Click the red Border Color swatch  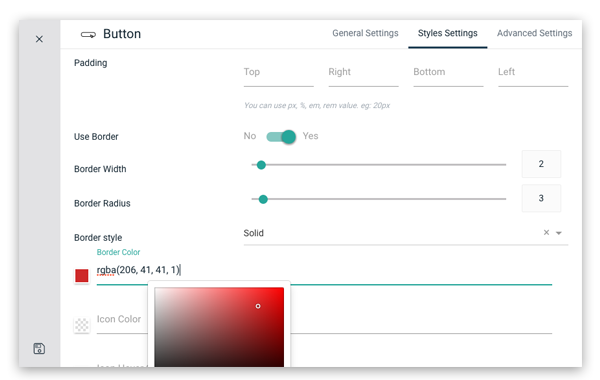coord(82,276)
